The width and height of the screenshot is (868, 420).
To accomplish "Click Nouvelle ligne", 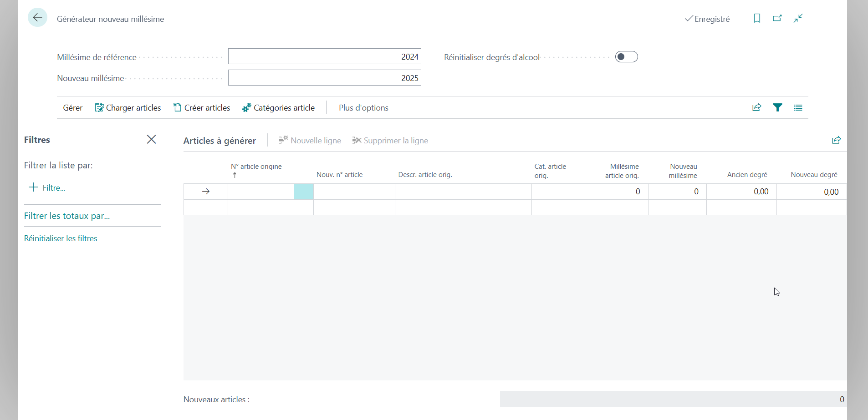I will pyautogui.click(x=310, y=141).
